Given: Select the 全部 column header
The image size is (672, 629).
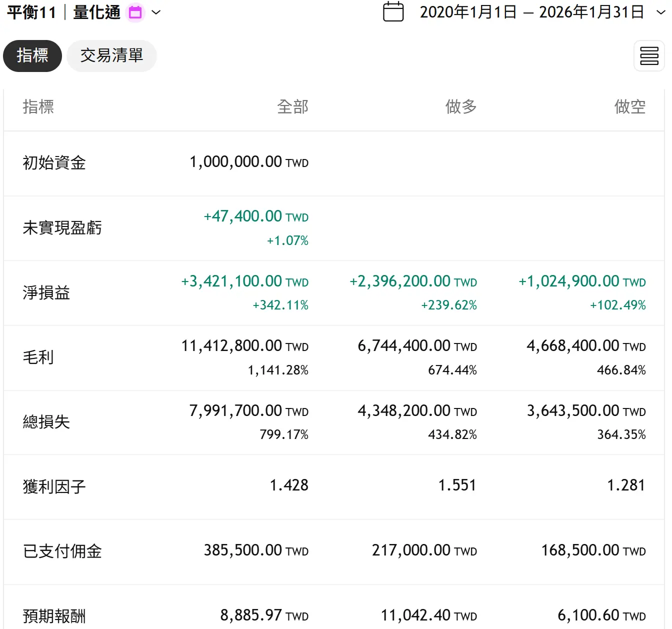Looking at the screenshot, I should (x=292, y=106).
